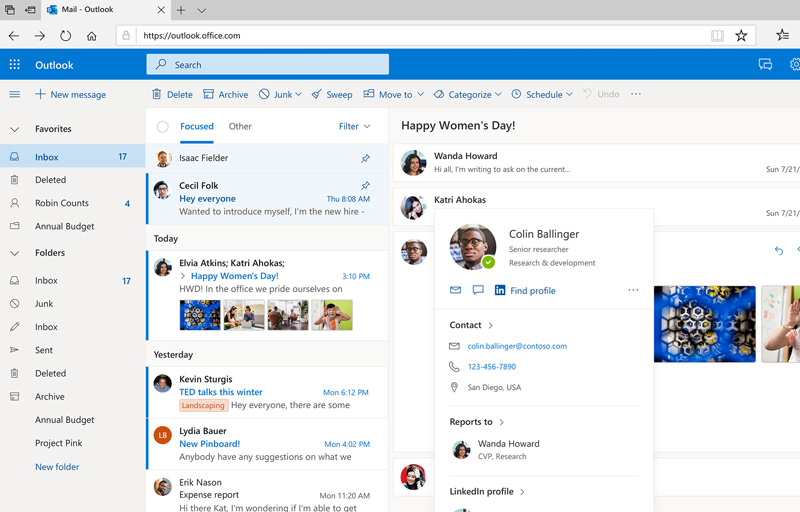Click the Sweep broom icon
800x512 pixels.
(317, 94)
